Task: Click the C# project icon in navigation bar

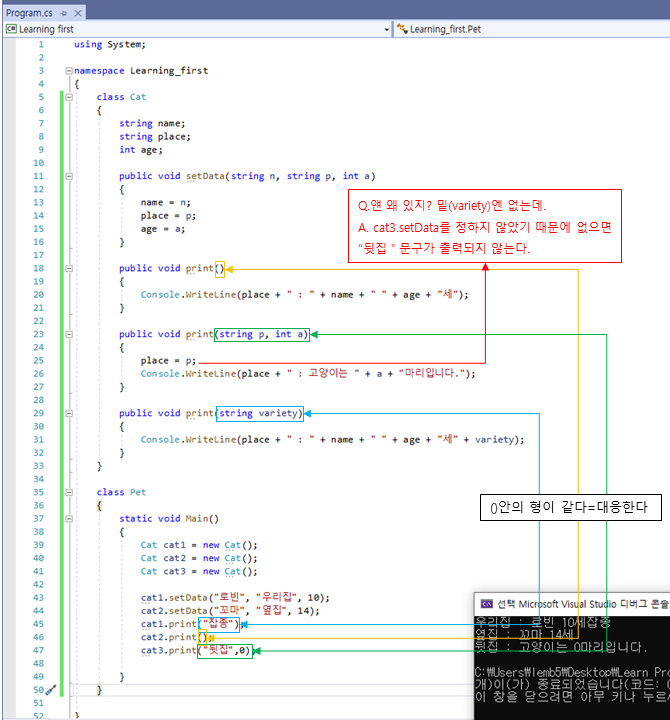Action: point(11,29)
